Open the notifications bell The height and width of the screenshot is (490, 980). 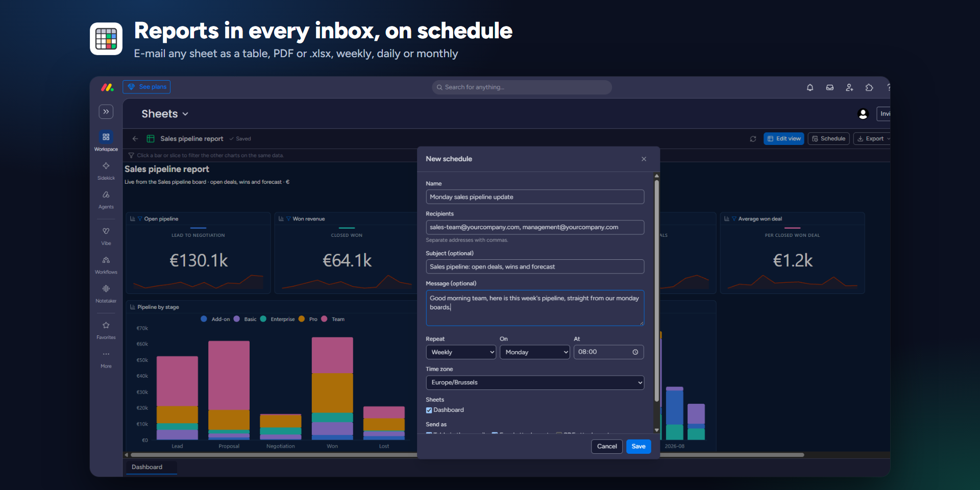pos(810,87)
